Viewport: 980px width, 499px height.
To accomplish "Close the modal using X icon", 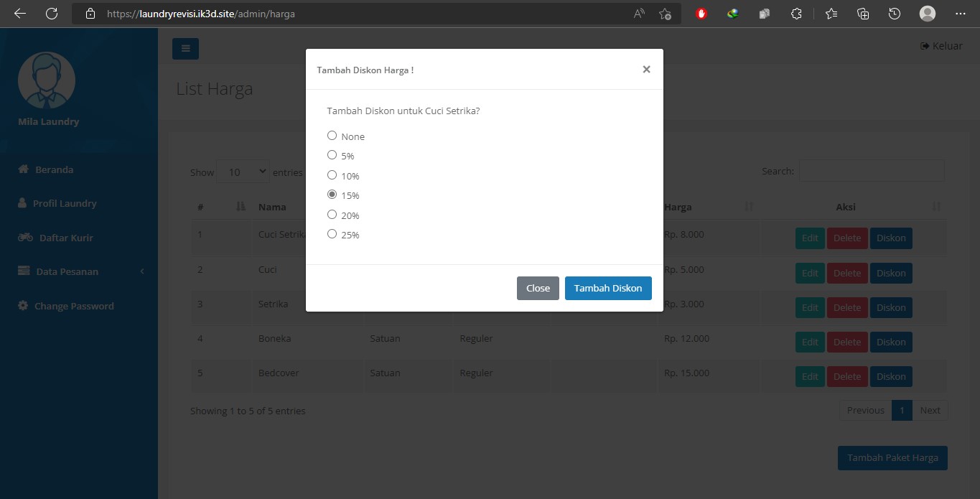I will coord(646,70).
